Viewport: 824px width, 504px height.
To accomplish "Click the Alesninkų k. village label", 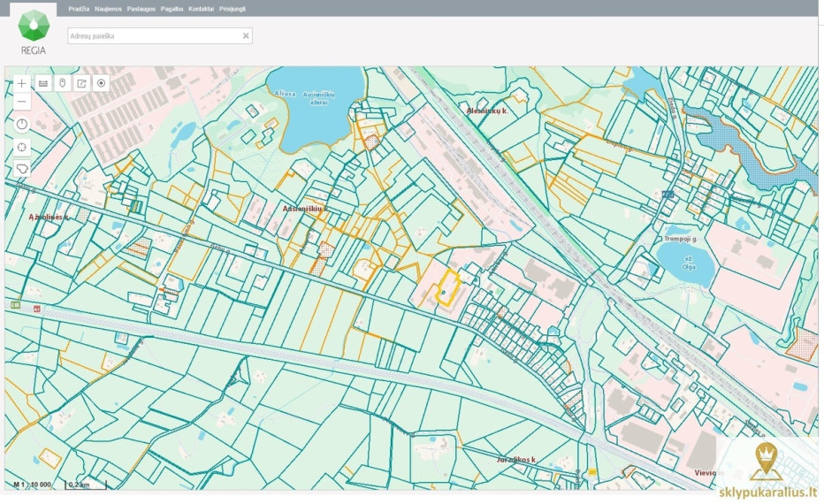I will pyautogui.click(x=487, y=111).
